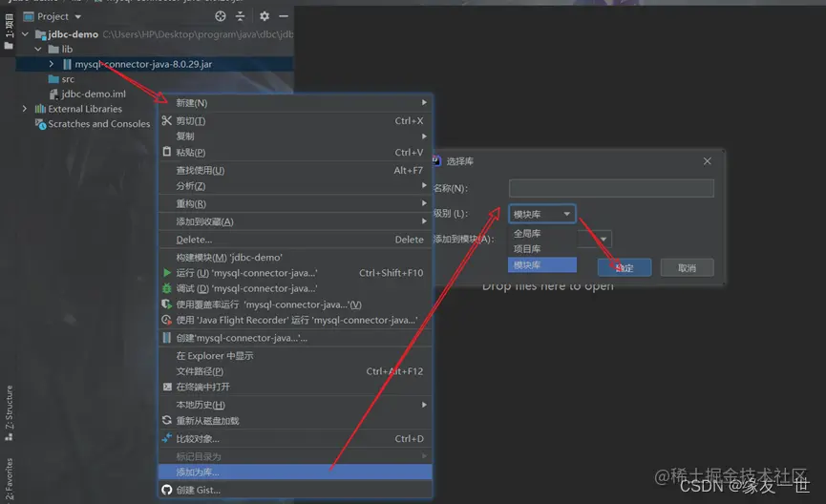Click compare icon 比较对象...
Viewport: 826px width, 504px height.
coord(166,438)
